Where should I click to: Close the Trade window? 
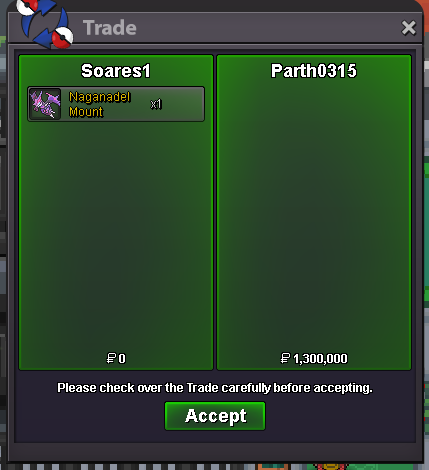click(x=409, y=28)
